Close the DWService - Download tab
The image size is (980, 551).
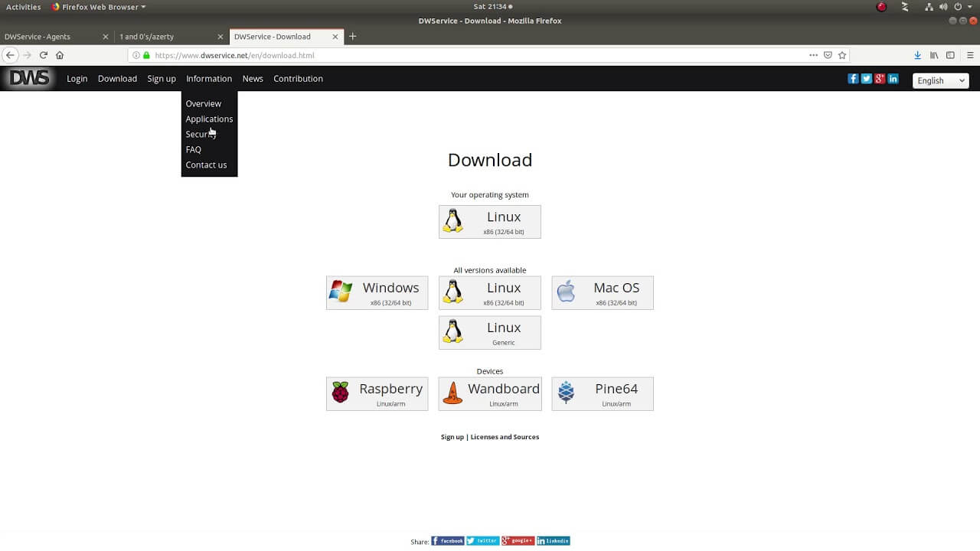(335, 36)
